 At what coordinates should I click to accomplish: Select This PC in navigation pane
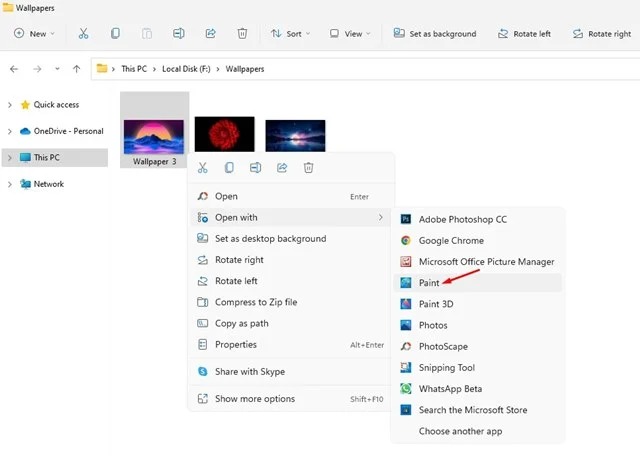coord(47,158)
